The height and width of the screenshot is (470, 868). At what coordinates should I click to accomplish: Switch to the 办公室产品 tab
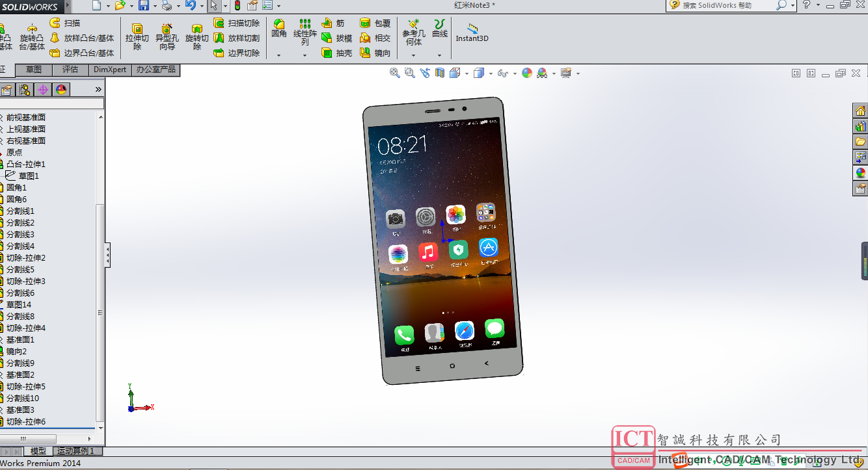[156, 70]
